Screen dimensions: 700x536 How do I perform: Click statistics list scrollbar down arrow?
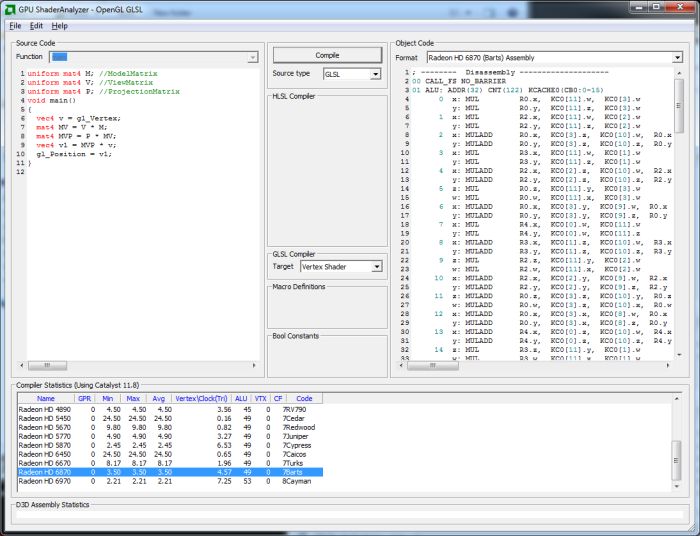(676, 486)
